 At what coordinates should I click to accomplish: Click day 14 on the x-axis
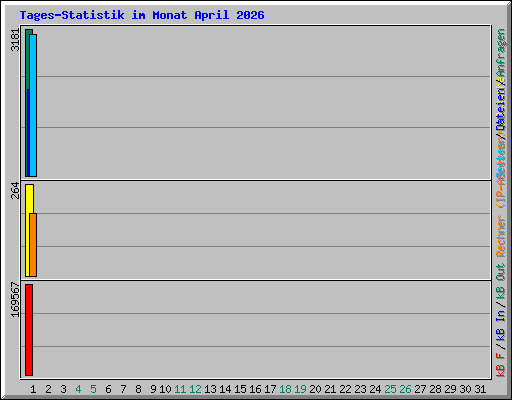pos(225,389)
